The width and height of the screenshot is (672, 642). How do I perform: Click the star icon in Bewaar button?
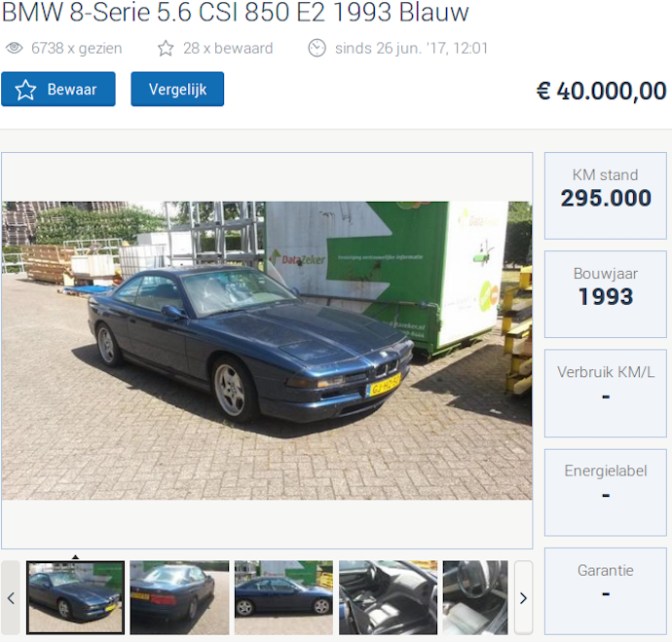[25, 90]
